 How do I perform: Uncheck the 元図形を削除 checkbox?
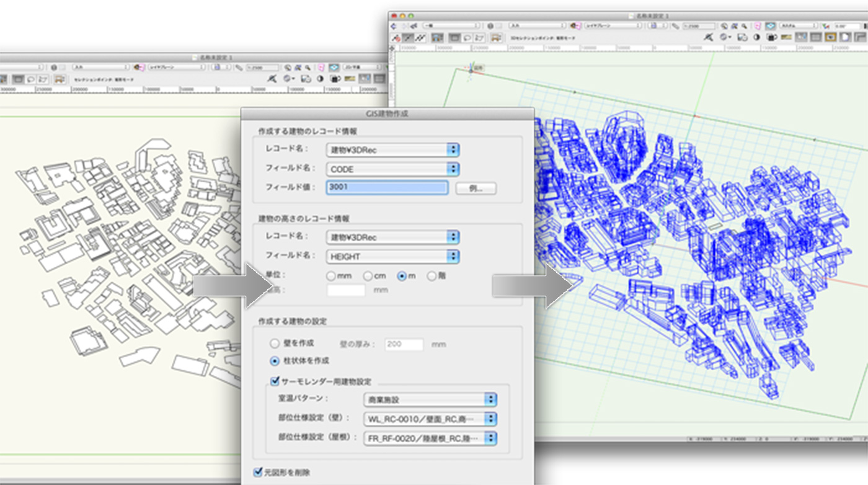258,473
